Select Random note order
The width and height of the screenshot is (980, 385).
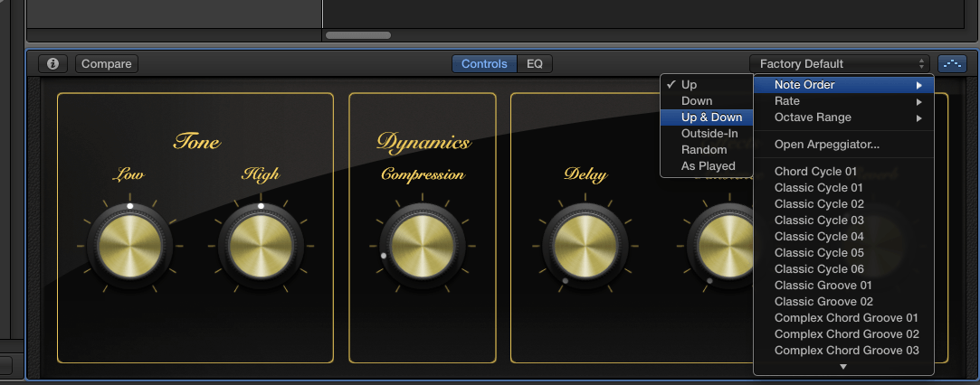707,150
